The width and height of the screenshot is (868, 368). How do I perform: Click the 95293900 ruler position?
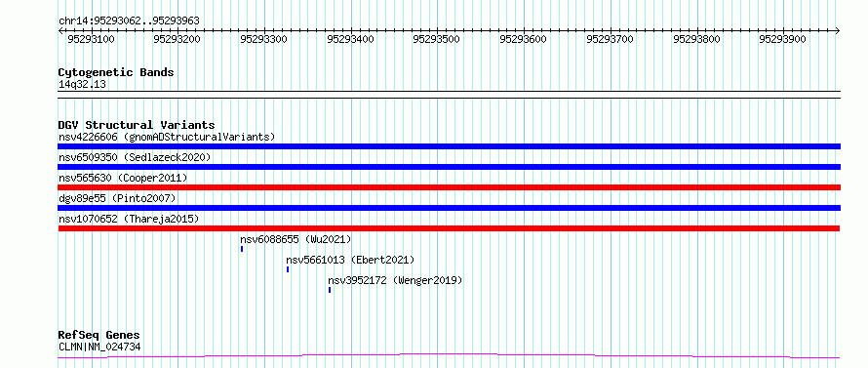pyautogui.click(x=783, y=39)
